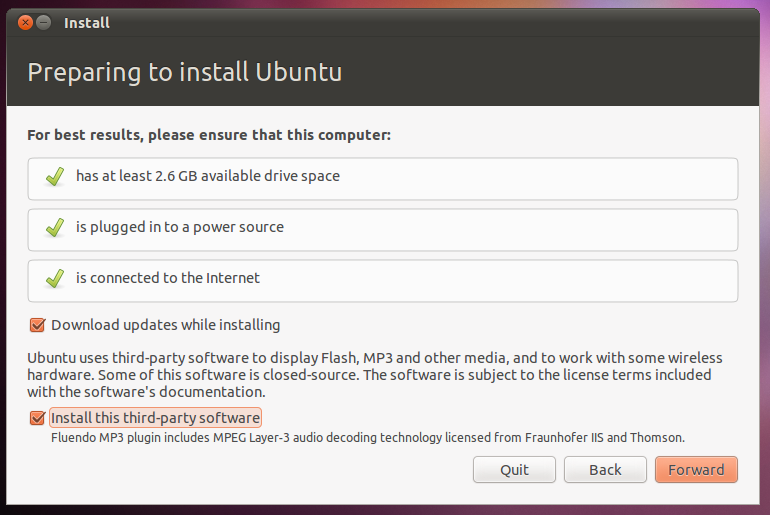Click the Download updates while installing label
Image resolution: width=770 pixels, height=515 pixels.
point(165,325)
